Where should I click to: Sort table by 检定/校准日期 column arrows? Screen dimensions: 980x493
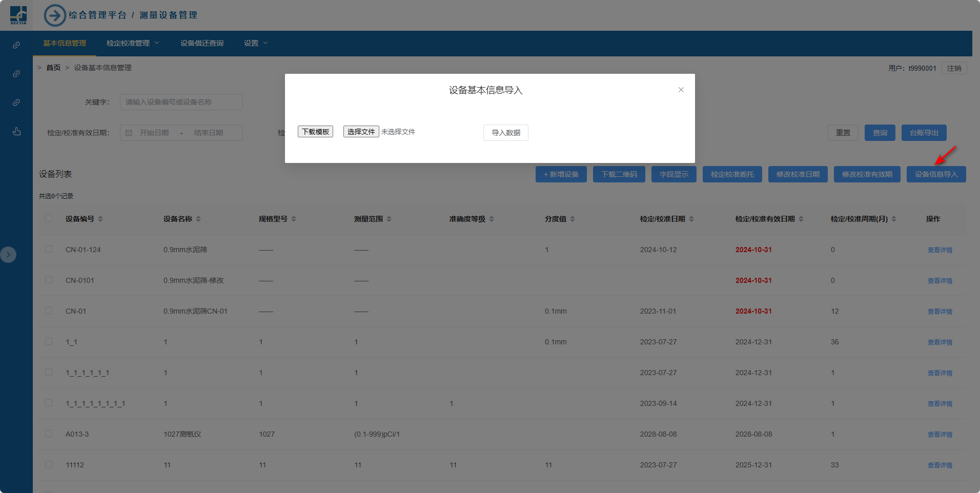coord(691,219)
